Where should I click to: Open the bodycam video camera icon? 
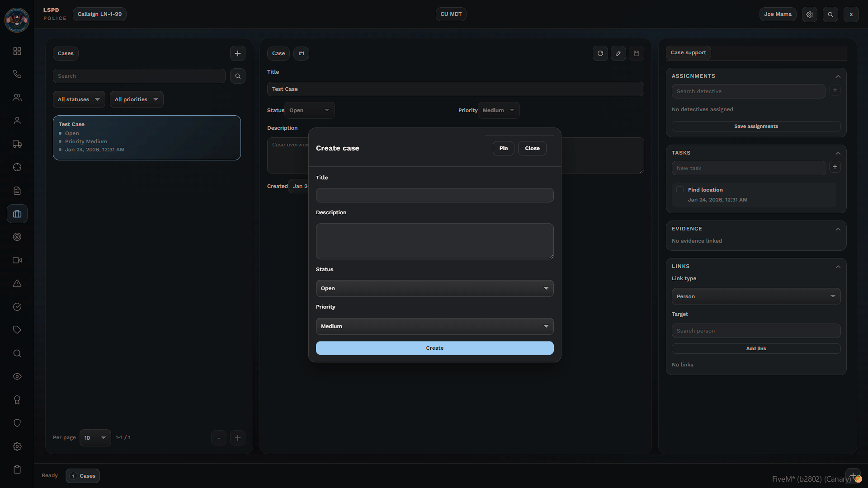(17, 260)
